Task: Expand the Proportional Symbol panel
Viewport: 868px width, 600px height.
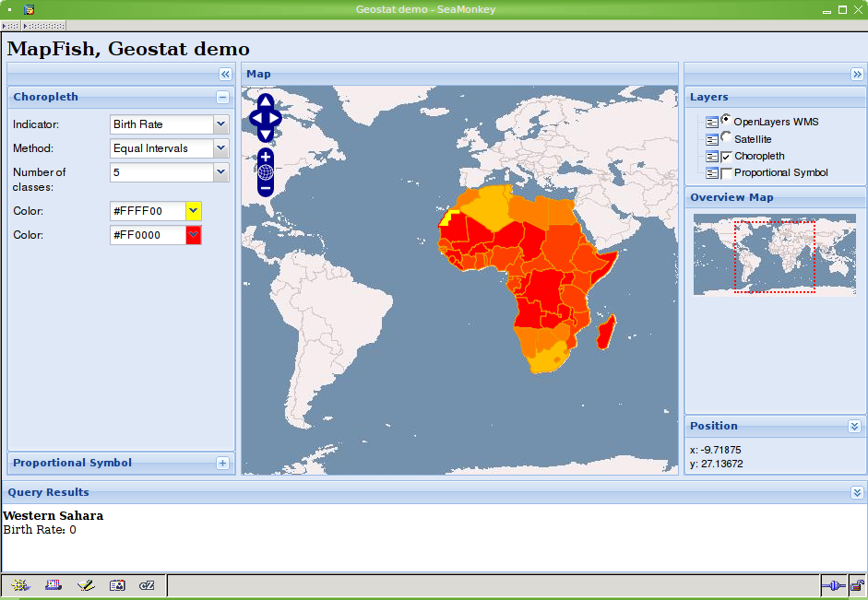Action: click(x=222, y=464)
